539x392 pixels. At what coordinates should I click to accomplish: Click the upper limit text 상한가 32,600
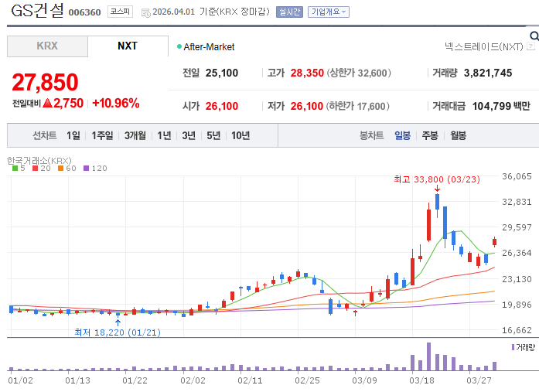click(359, 73)
